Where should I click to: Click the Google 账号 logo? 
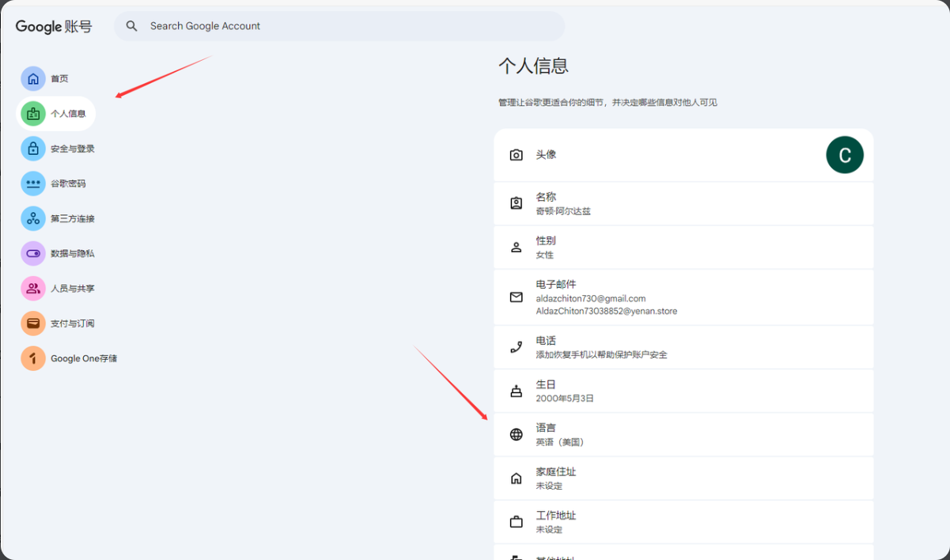[x=54, y=26]
